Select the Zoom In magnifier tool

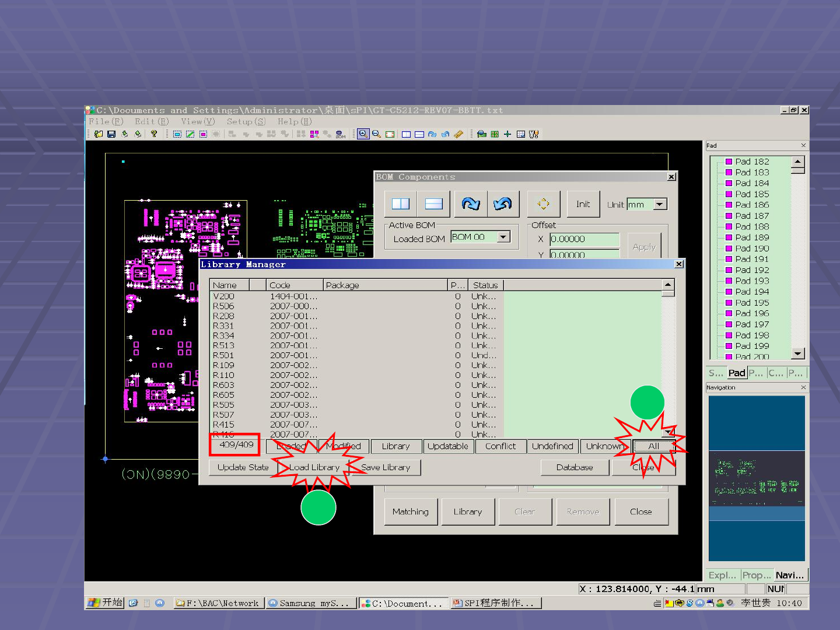(x=363, y=134)
